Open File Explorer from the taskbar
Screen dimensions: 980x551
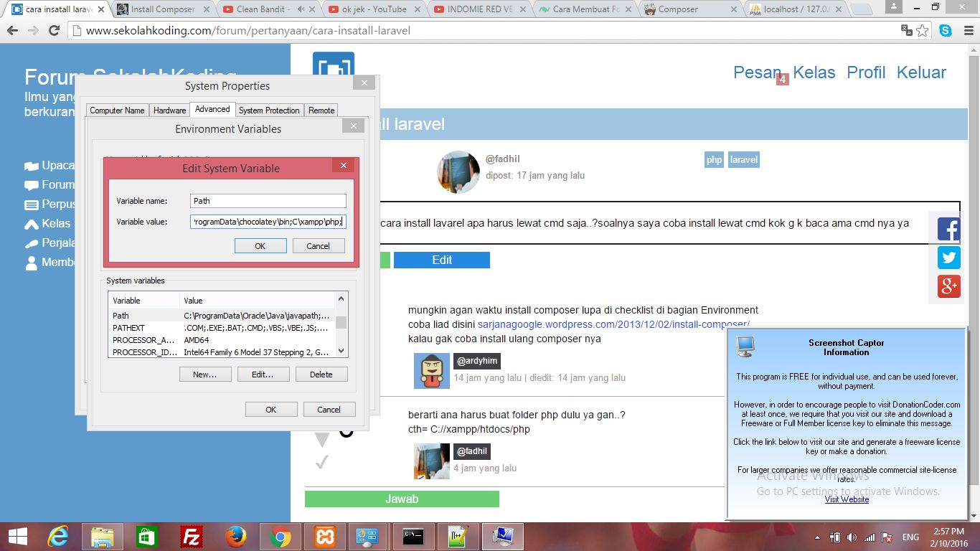point(103,537)
